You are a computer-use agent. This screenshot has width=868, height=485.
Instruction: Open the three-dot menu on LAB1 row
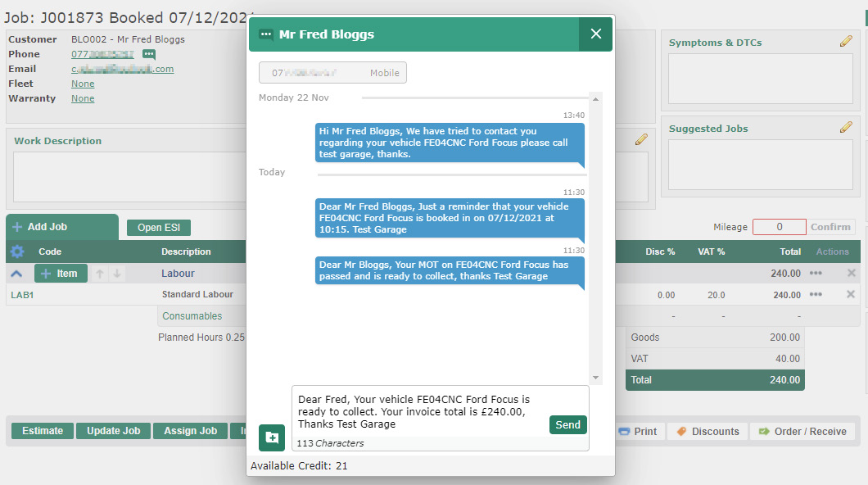click(x=815, y=295)
